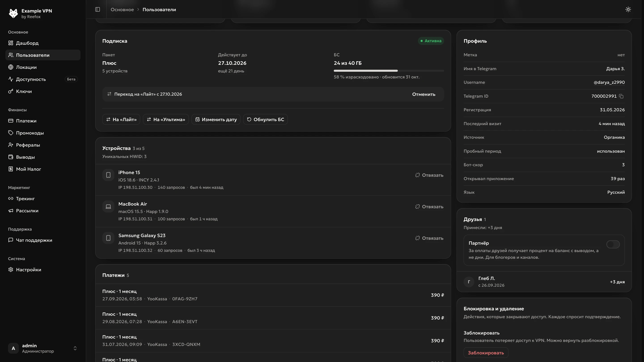The image size is (644, 362).
Task: Click the admin avatar letter A
Action: click(x=13, y=348)
